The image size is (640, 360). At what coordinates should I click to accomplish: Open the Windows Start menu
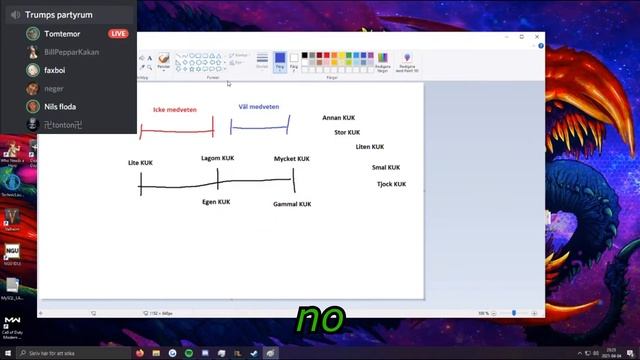tap(8, 353)
